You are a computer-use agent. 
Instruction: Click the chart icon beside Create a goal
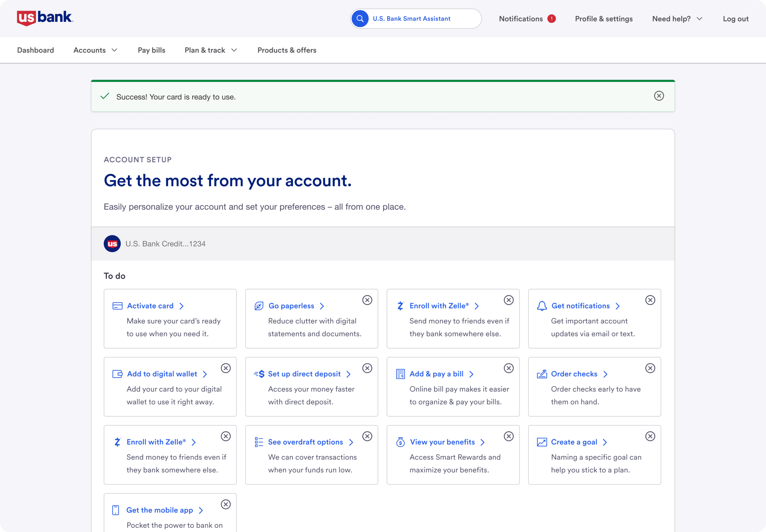[542, 442]
